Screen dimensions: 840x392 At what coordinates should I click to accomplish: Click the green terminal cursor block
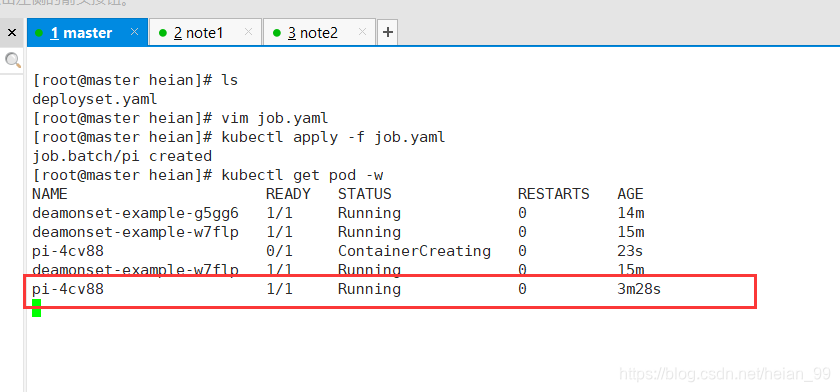click(36, 308)
